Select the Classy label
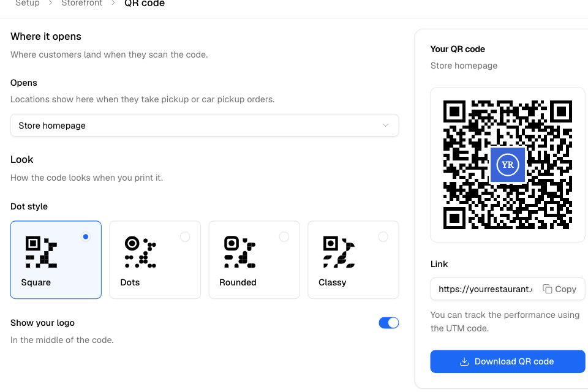 tap(332, 282)
